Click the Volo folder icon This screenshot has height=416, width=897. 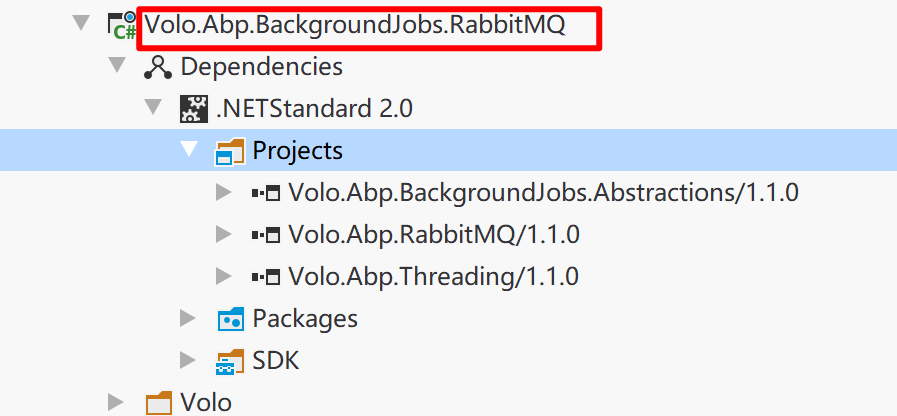pos(158,403)
